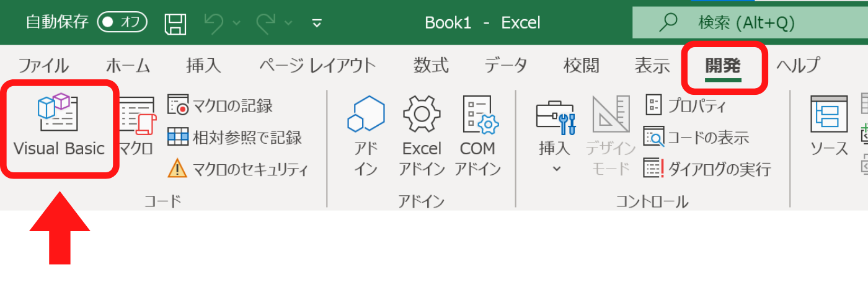868x282 pixels.
Task: Switch to the 数式 tab
Action: pos(431,65)
